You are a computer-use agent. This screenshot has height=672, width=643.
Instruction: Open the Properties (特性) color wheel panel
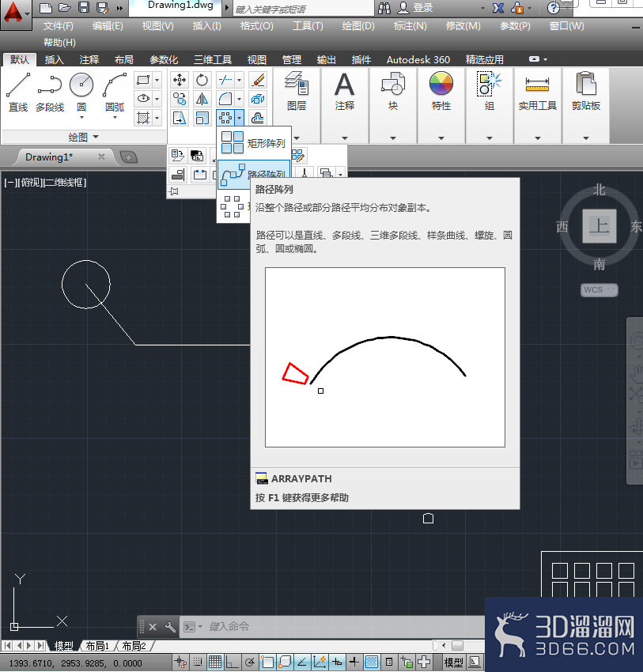point(441,92)
